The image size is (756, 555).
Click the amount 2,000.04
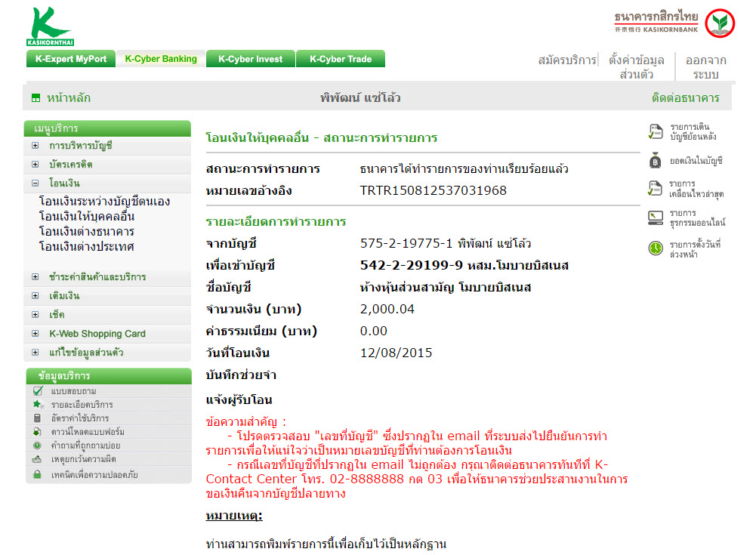pos(387,309)
